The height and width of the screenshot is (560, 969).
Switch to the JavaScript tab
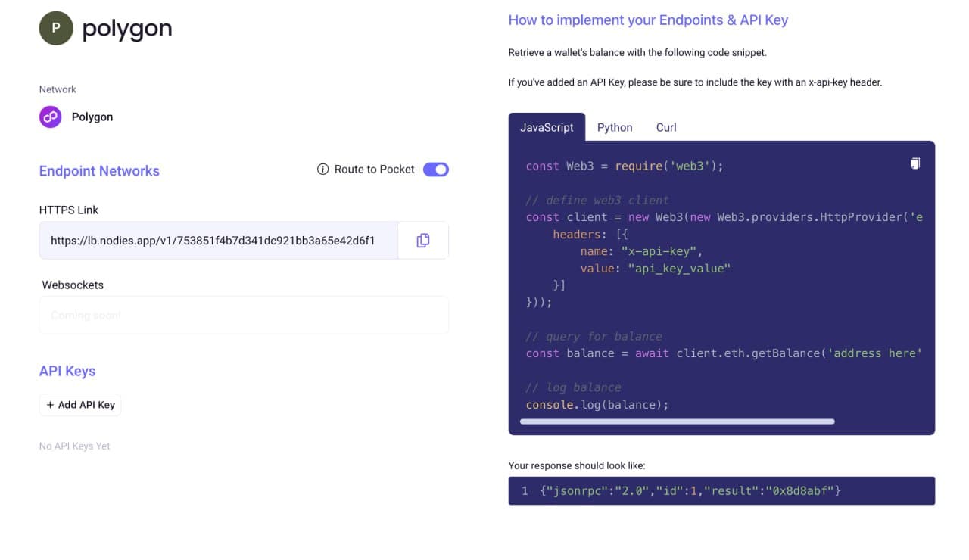pyautogui.click(x=547, y=127)
